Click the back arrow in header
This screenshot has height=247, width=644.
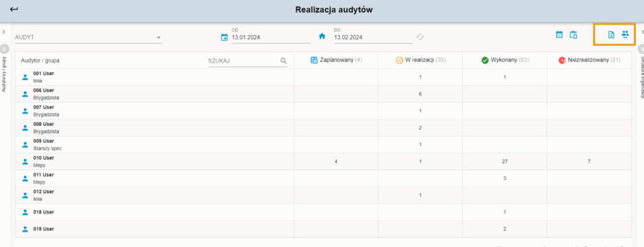(14, 9)
